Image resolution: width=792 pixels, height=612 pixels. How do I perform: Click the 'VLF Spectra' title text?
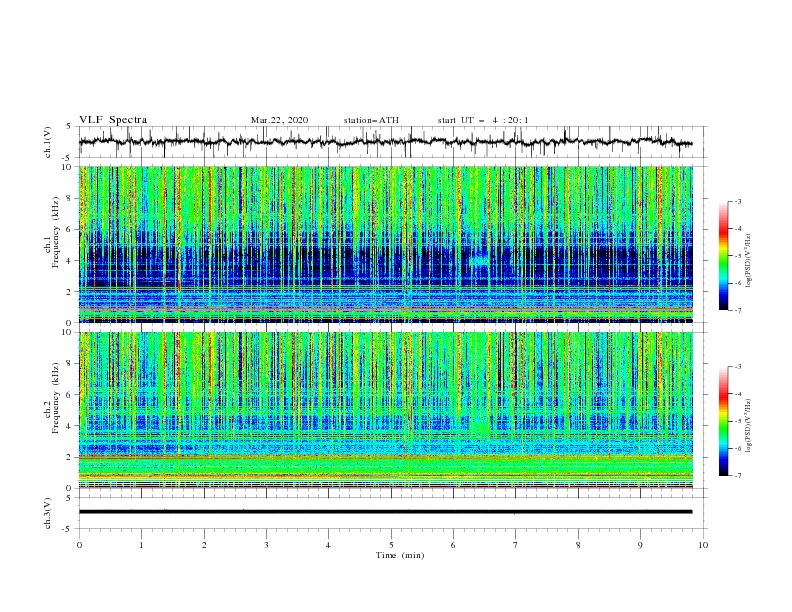113,120
